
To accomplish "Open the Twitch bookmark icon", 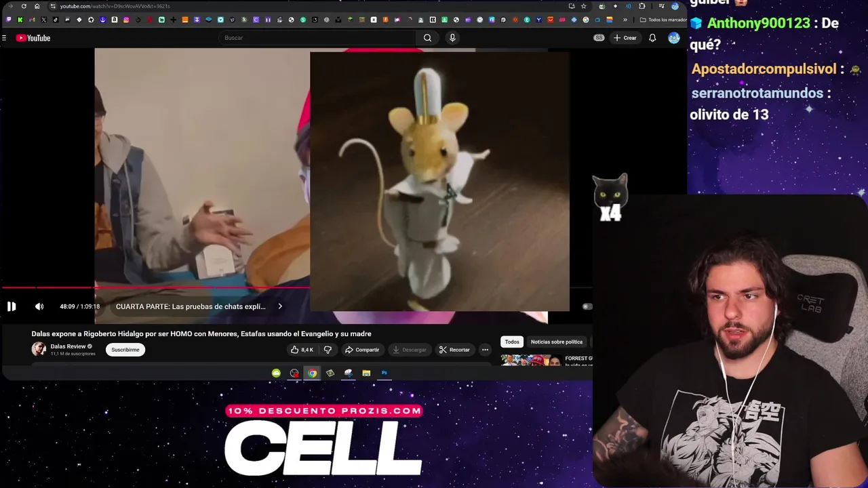I will coord(9,20).
